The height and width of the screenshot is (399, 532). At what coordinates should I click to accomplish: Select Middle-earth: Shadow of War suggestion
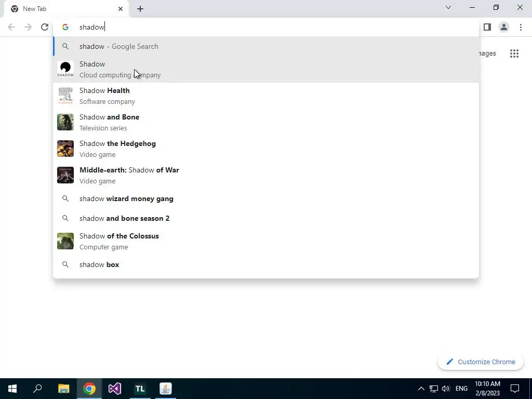[266, 175]
